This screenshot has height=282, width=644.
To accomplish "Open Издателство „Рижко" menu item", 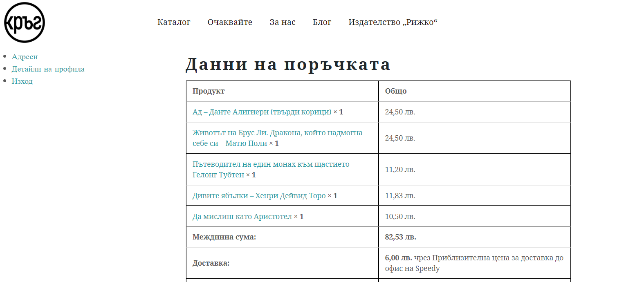I will click(x=393, y=22).
